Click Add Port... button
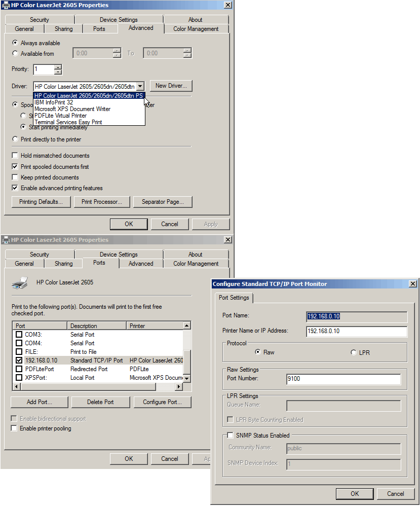420x507 pixels. click(x=40, y=402)
